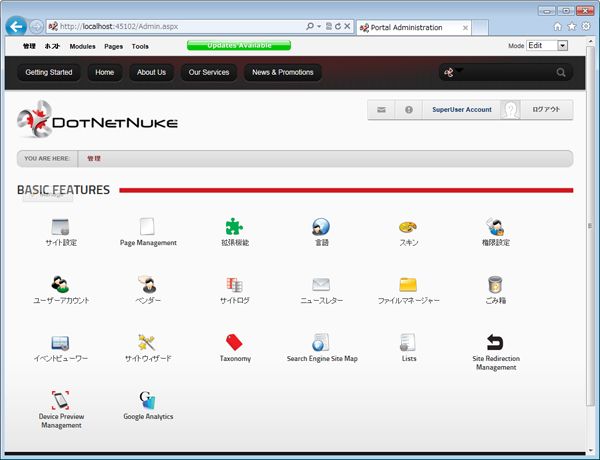Navigate to News & Promotions

pyautogui.click(x=282, y=72)
